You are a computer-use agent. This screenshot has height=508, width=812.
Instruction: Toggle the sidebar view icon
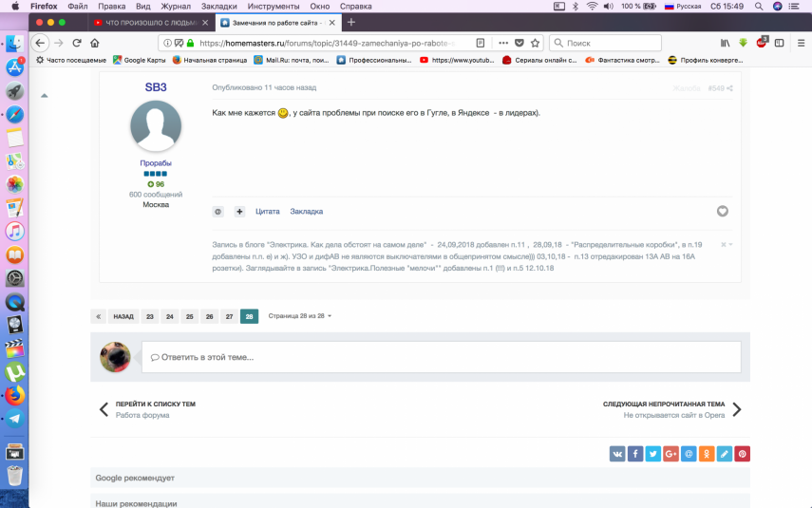point(779,43)
